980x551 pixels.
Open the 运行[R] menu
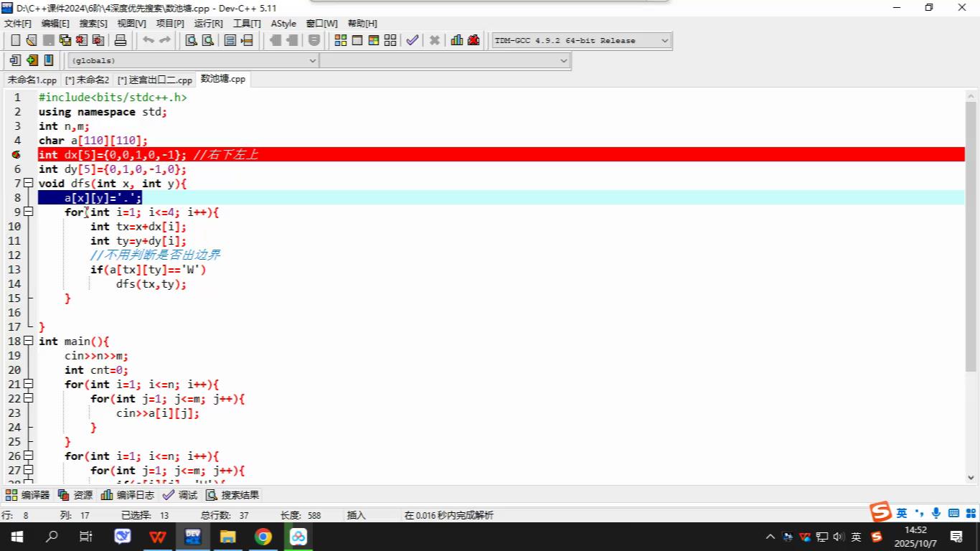coord(208,24)
